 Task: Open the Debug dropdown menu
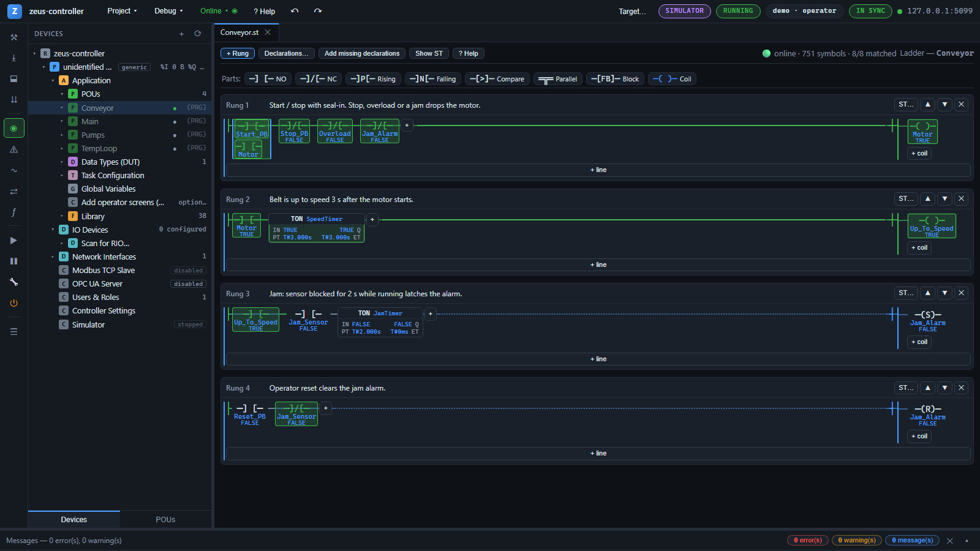click(168, 11)
